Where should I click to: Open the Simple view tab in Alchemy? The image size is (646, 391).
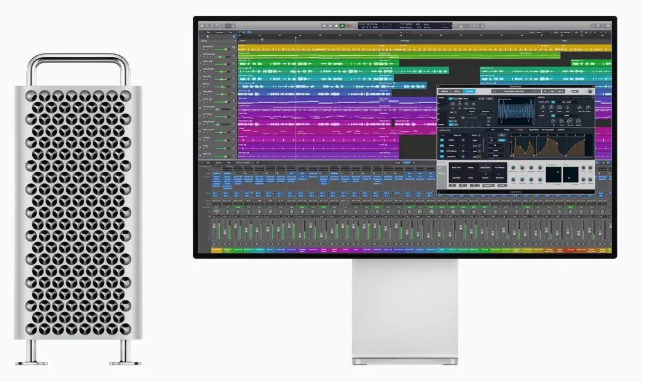pyautogui.click(x=457, y=91)
